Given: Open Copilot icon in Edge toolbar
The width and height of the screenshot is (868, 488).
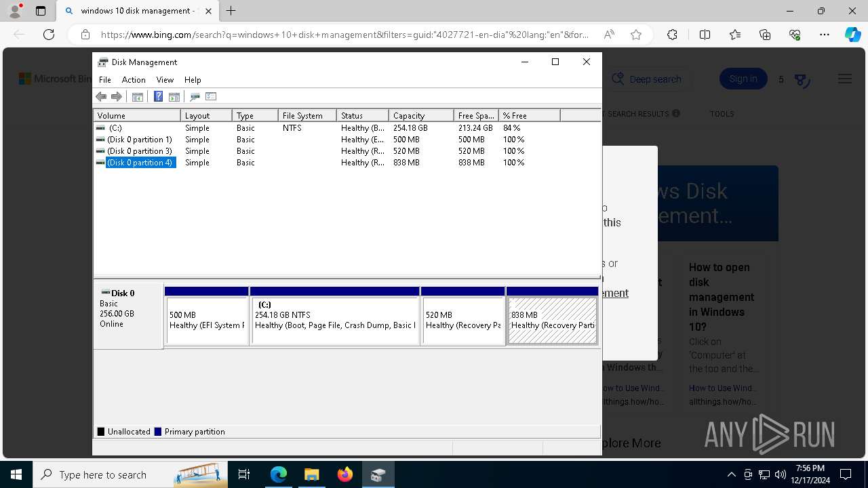Looking at the screenshot, I should [x=852, y=35].
